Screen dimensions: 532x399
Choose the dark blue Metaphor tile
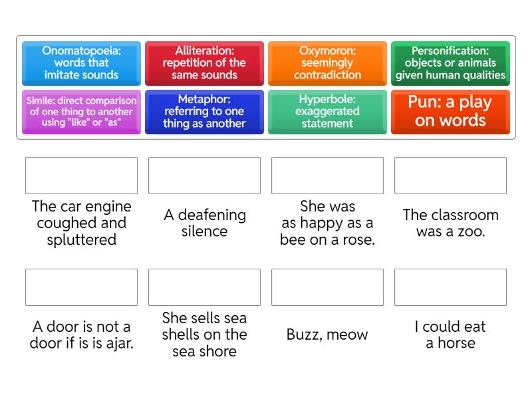click(x=204, y=112)
